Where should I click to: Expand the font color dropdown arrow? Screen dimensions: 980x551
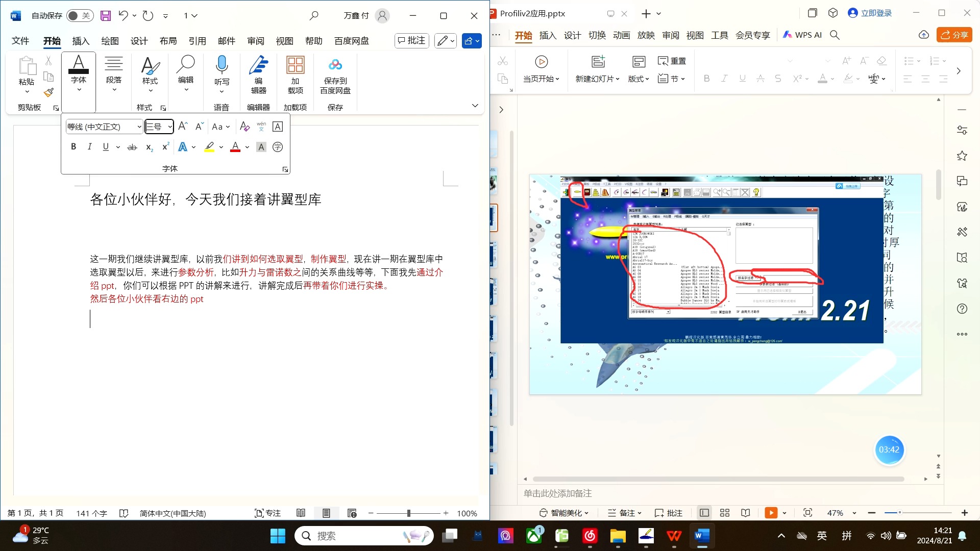(x=248, y=147)
